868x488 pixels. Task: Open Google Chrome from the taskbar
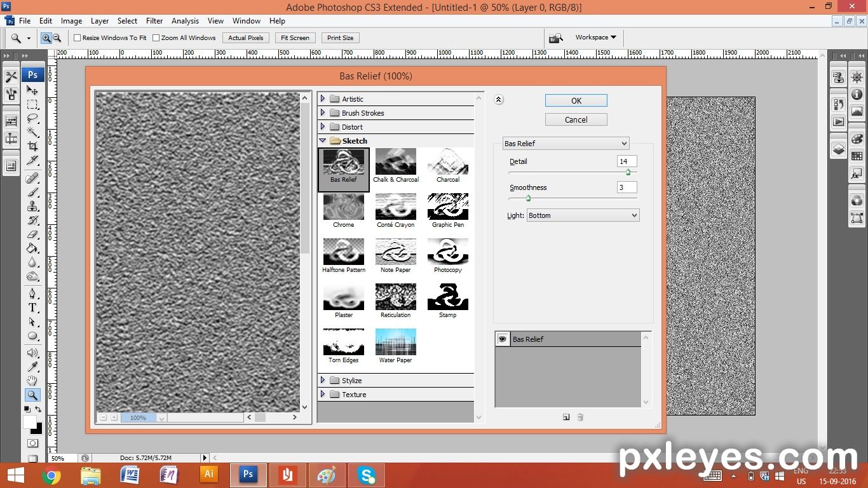point(51,475)
